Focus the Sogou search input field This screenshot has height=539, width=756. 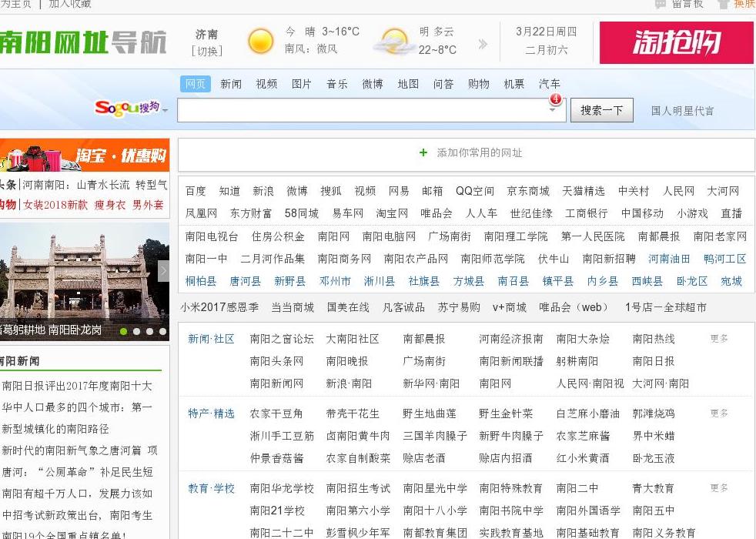(372, 110)
